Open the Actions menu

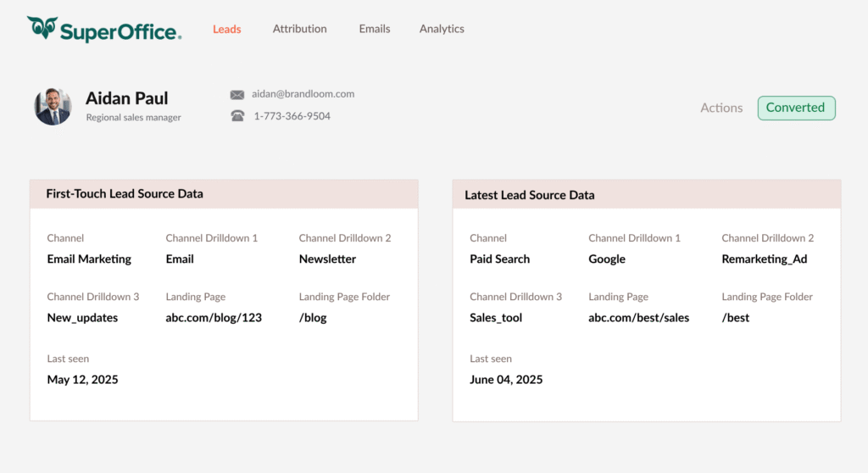(721, 108)
